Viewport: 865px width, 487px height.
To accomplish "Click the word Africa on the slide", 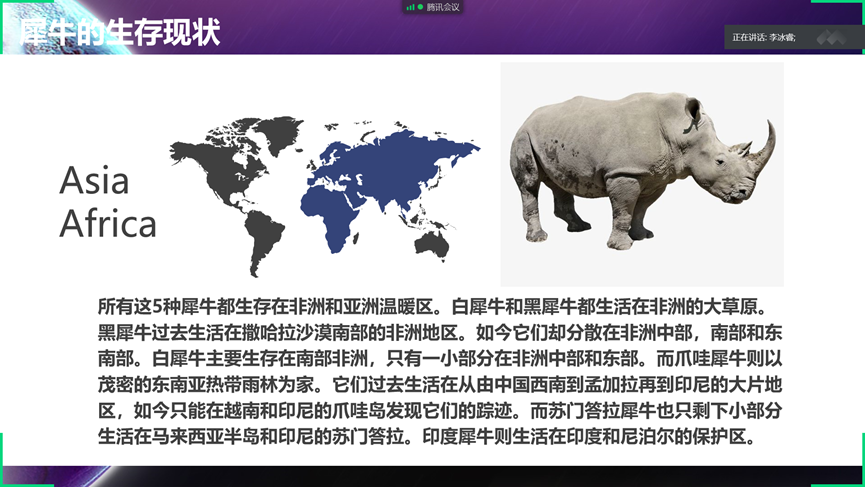I will [108, 223].
